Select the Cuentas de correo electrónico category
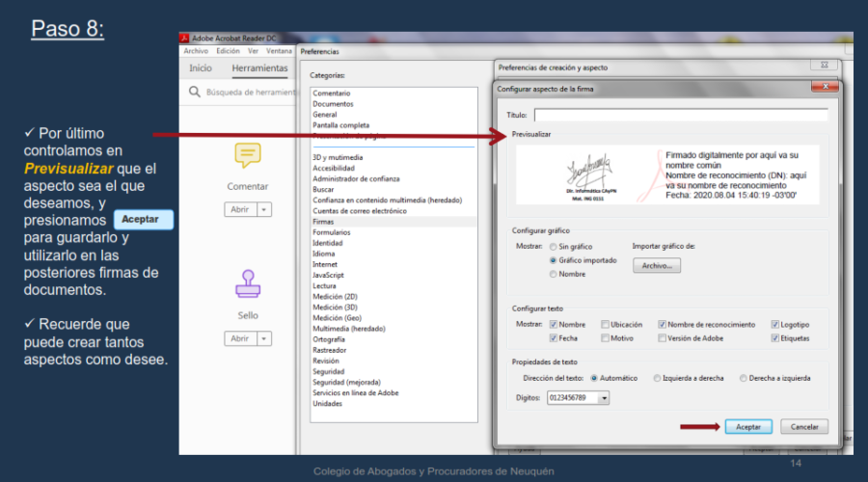The width and height of the screenshot is (868, 482). [360, 211]
